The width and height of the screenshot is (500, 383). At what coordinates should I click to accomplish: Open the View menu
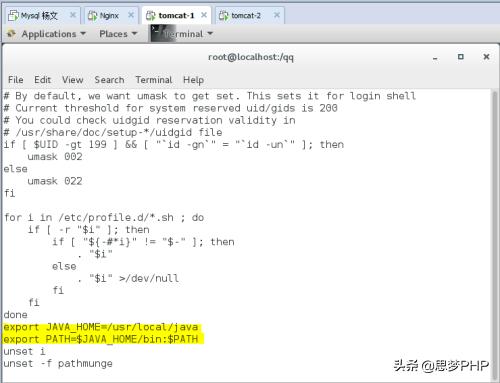coord(72,80)
